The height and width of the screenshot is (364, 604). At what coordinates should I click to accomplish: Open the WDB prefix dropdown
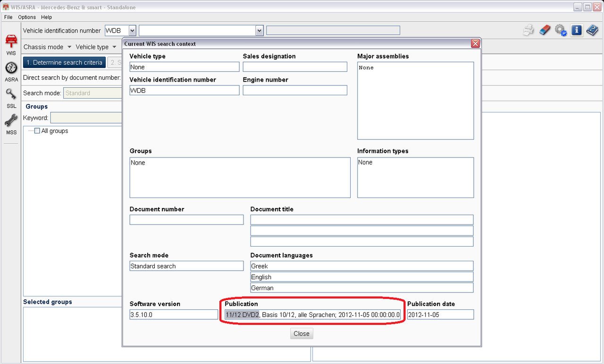click(x=132, y=31)
